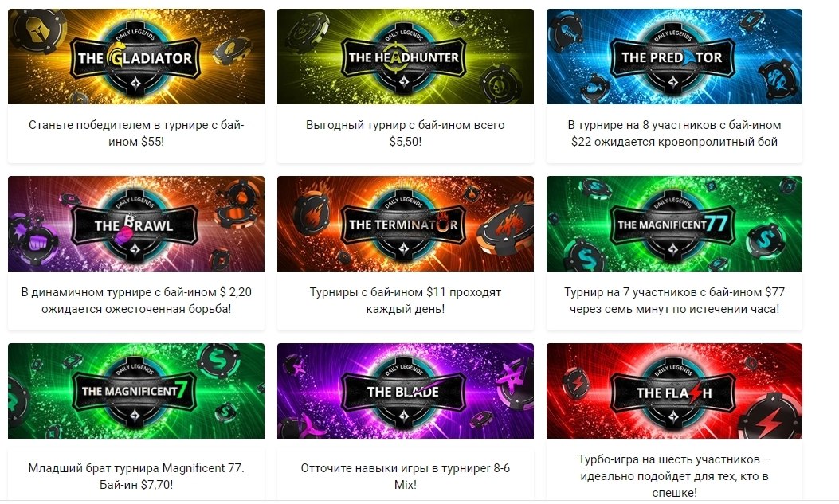839x504 pixels.
Task: Click the $11 buy-in daily tournaments text
Action: pyautogui.click(x=405, y=300)
